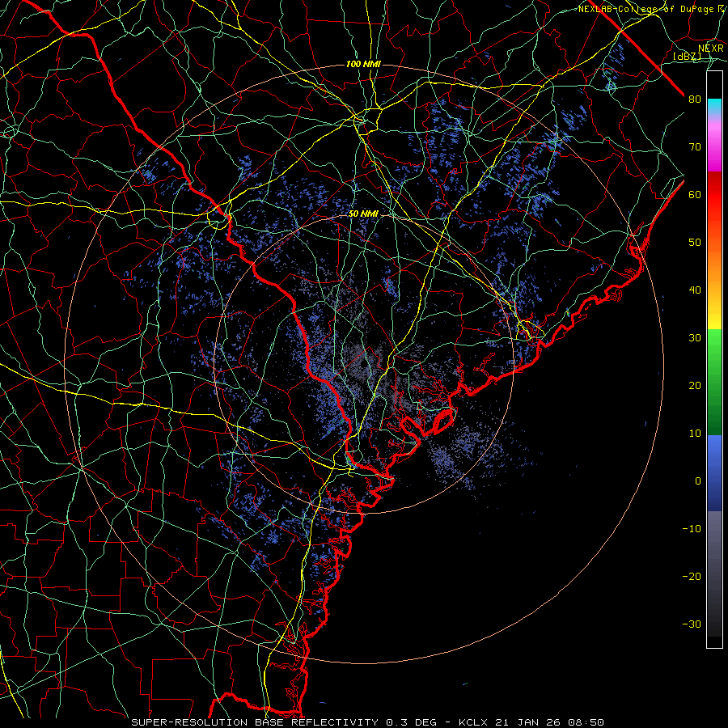Click the 80 value on the dBZ scale
The image size is (728, 728).
click(x=695, y=99)
